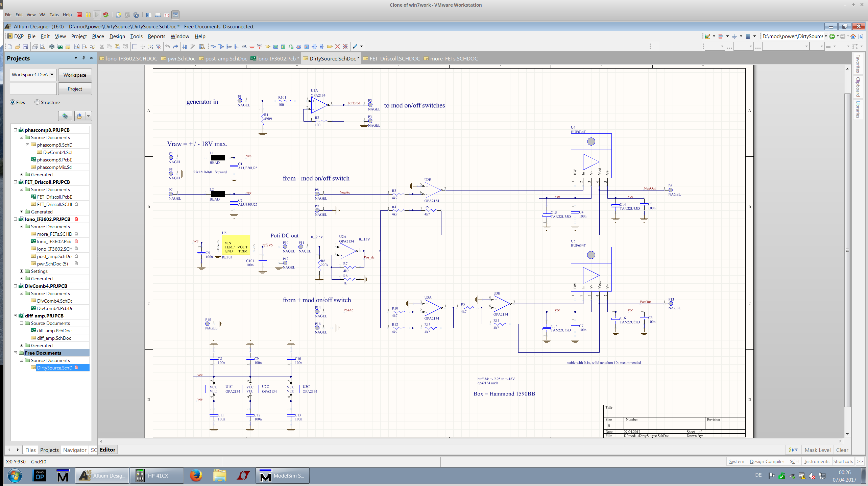Open the Workspace1.DsnWrk dropdown

tap(52, 75)
